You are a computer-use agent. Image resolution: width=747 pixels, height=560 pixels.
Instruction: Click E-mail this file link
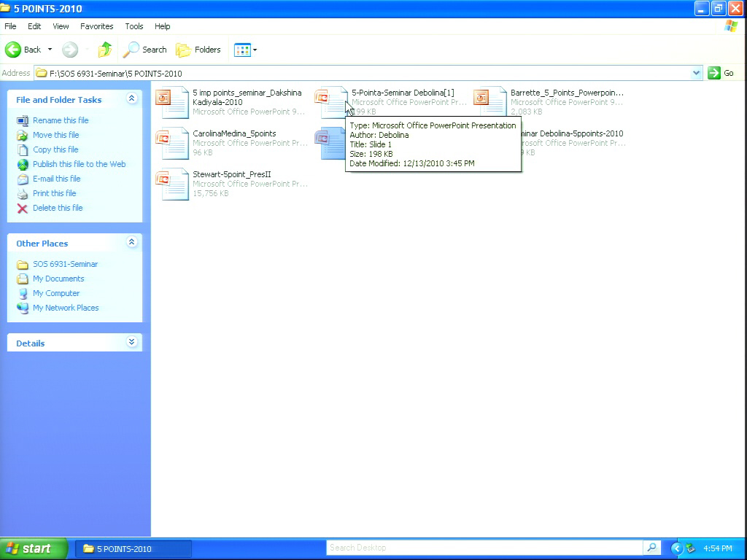[57, 179]
